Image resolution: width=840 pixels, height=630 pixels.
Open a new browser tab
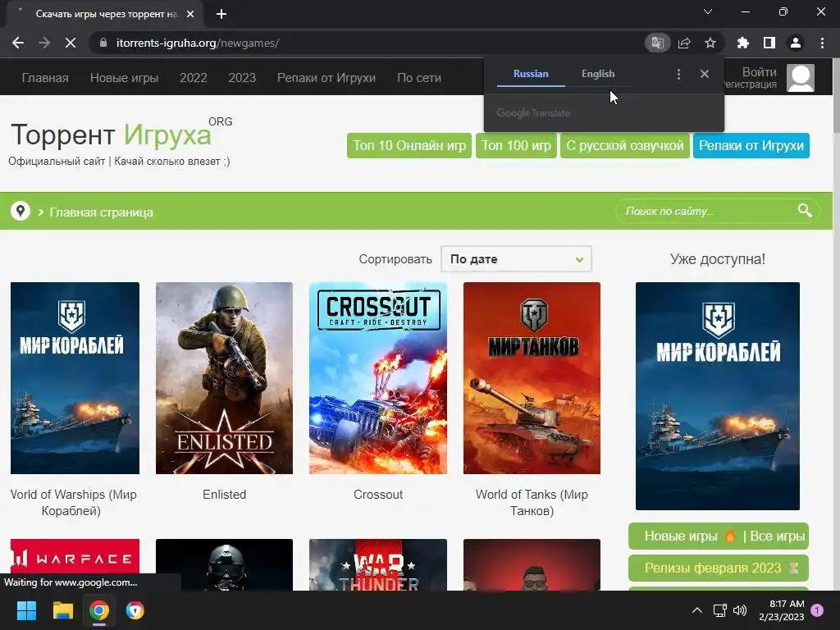[221, 14]
